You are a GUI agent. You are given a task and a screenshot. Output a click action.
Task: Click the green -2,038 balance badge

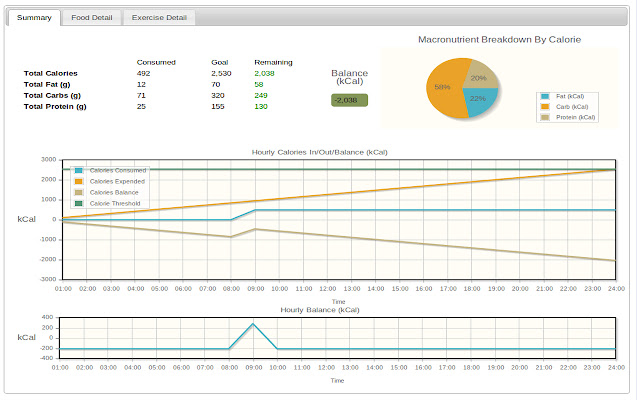(x=349, y=100)
